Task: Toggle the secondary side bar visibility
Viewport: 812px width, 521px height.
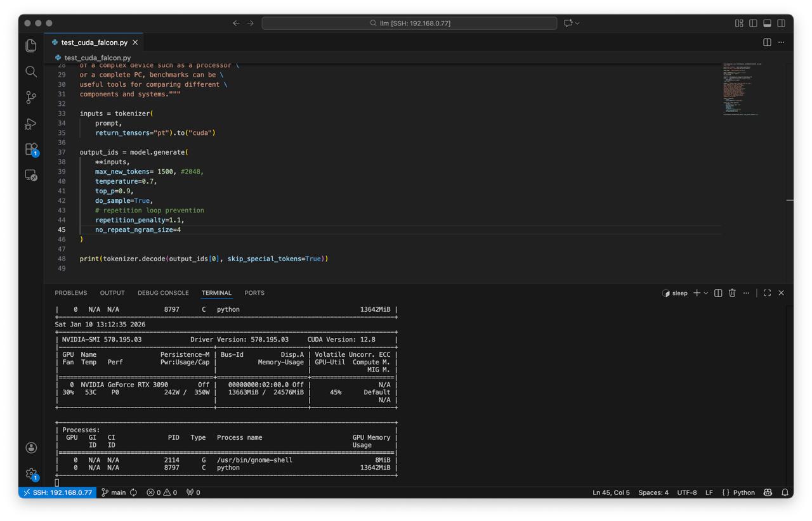Action: (x=782, y=23)
